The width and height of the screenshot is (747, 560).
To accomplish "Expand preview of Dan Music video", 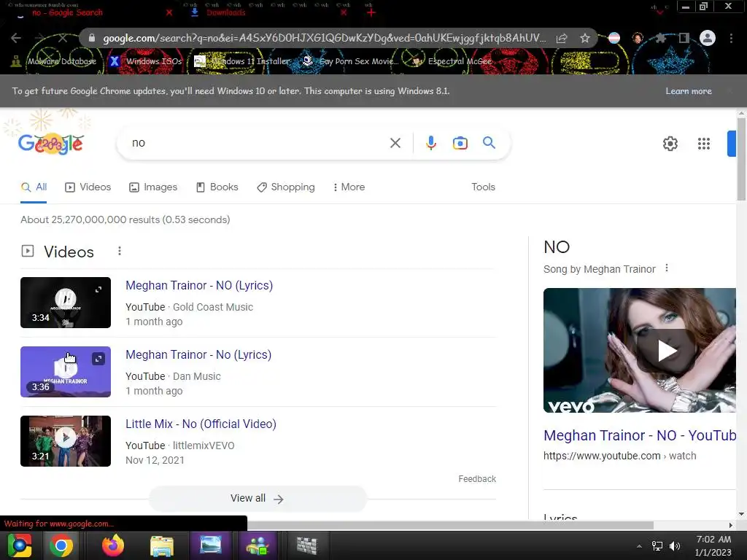I will coord(98,359).
